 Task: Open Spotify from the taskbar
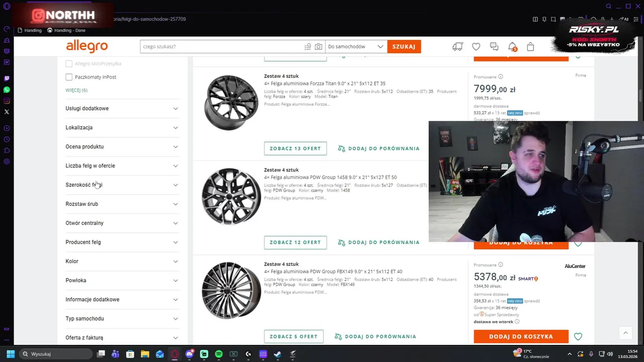click(x=219, y=354)
